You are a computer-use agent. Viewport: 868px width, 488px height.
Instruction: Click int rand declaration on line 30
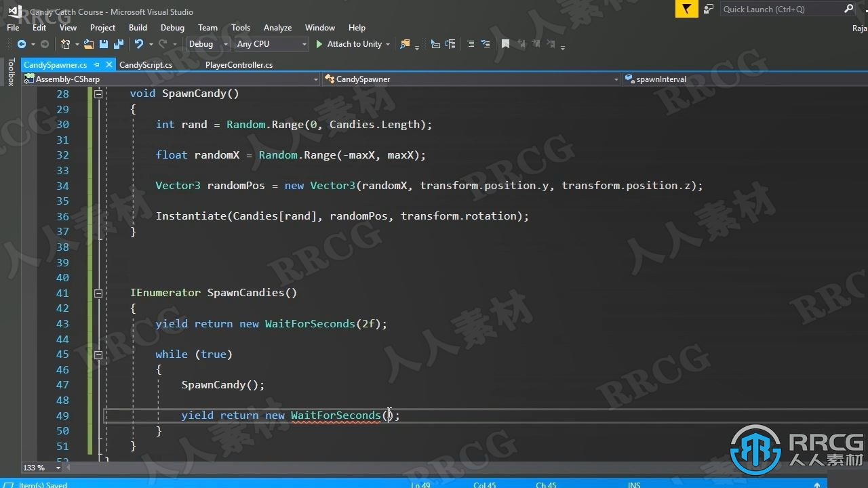181,125
